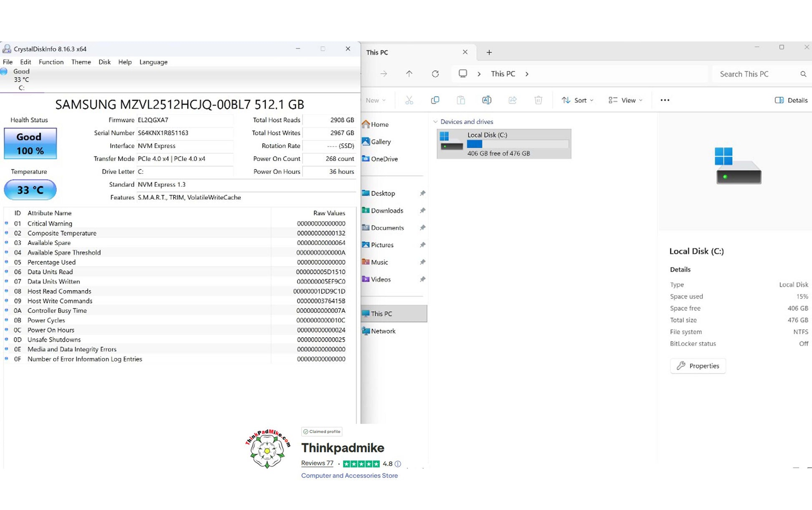
Task: Collapse the Devices and drives group
Action: [x=435, y=122]
